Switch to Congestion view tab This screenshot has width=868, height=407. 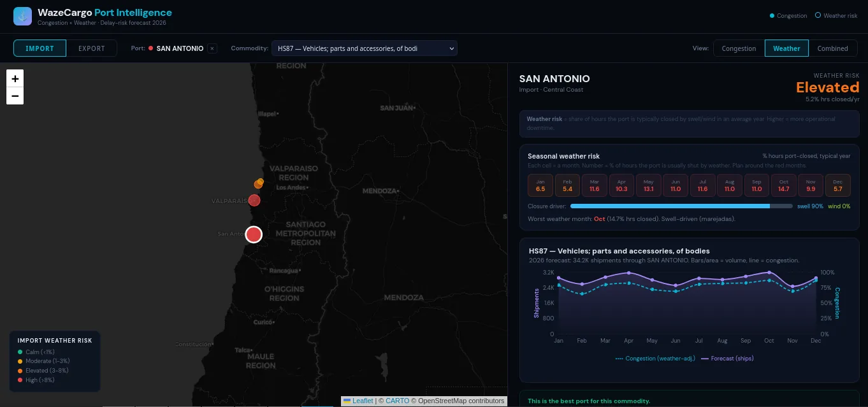(x=739, y=48)
